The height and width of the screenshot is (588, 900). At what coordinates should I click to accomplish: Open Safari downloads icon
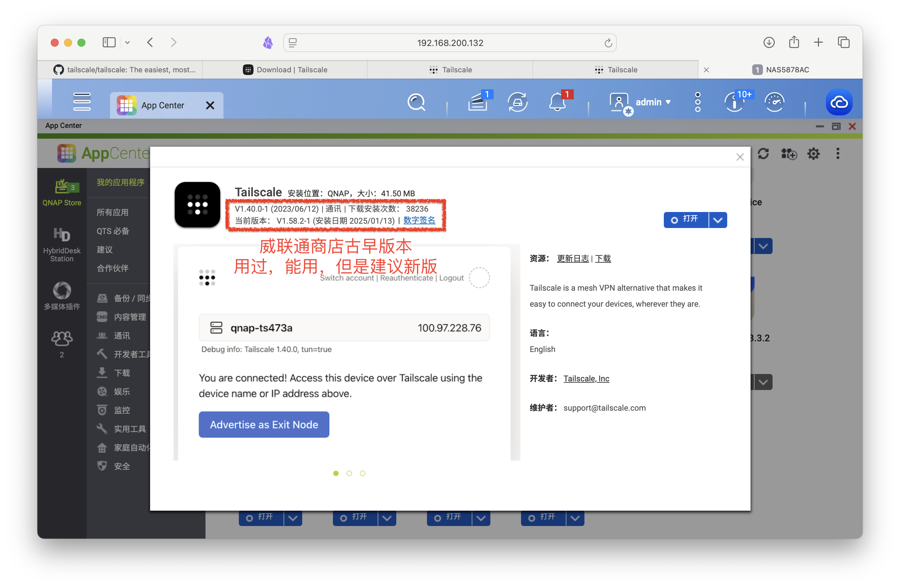point(769,42)
